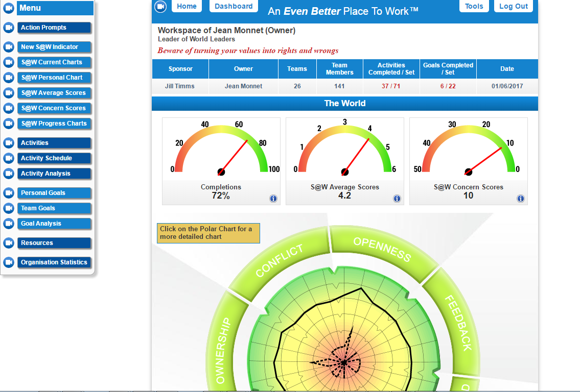Open S@W Current Charts

click(54, 62)
